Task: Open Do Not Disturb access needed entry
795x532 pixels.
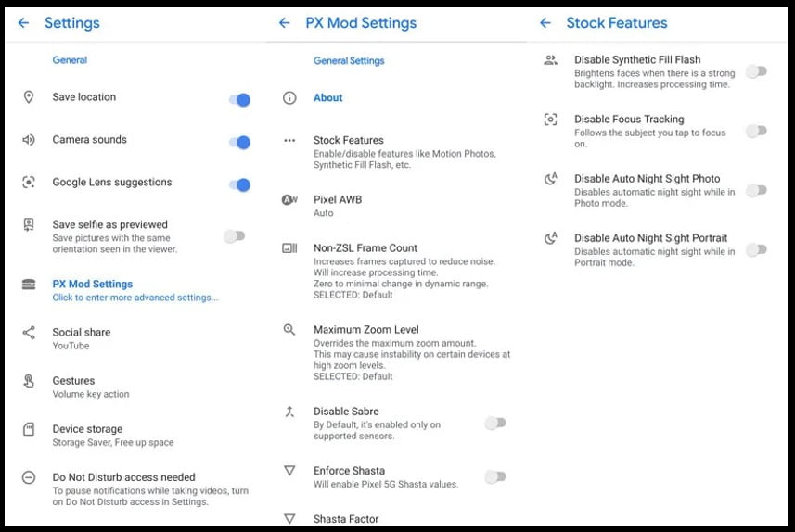Action: tap(135, 489)
